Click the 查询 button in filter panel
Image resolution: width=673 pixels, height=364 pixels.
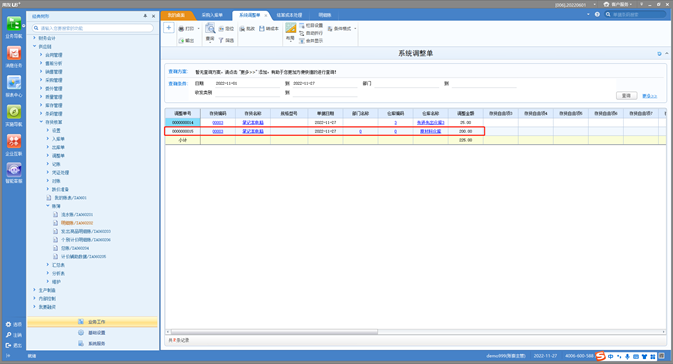pos(626,96)
